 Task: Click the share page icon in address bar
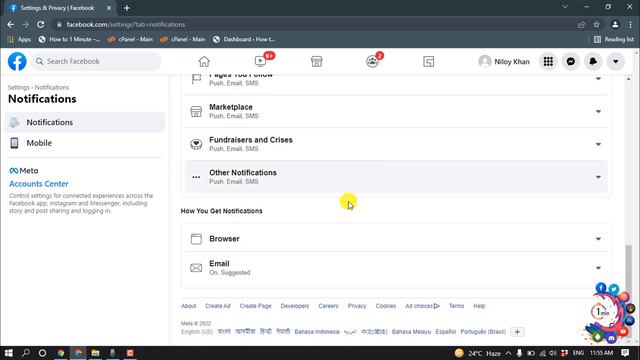581,24
